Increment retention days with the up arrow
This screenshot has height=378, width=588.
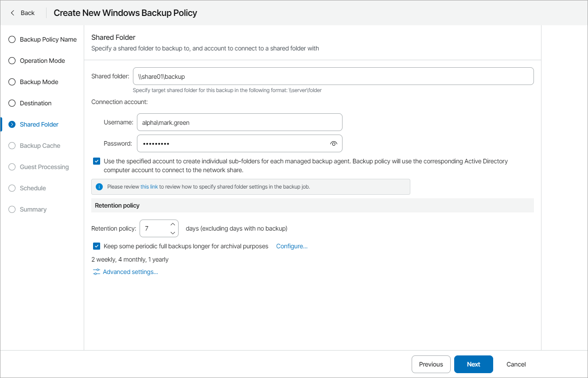point(173,224)
